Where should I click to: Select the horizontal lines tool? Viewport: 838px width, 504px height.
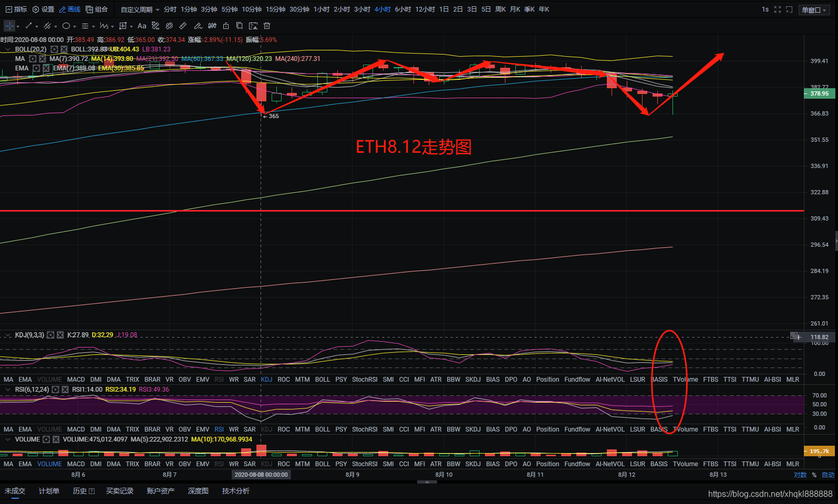pyautogui.click(x=85, y=26)
